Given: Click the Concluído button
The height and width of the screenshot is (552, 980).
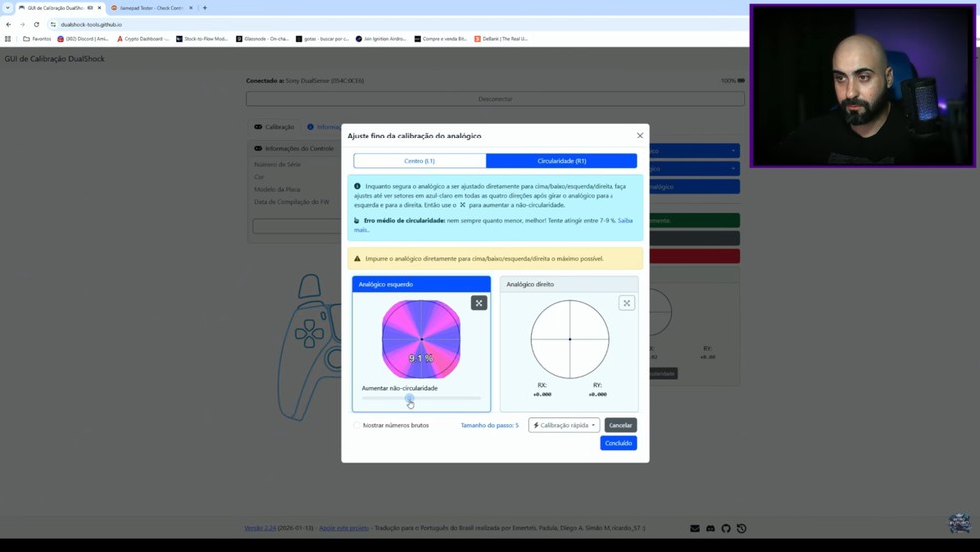Looking at the screenshot, I should click(x=618, y=443).
